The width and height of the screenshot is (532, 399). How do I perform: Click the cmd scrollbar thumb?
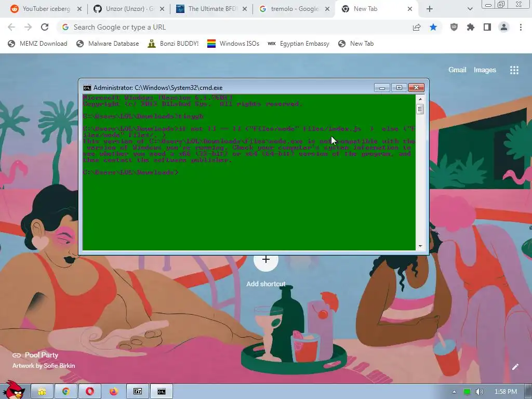pyautogui.click(x=420, y=109)
